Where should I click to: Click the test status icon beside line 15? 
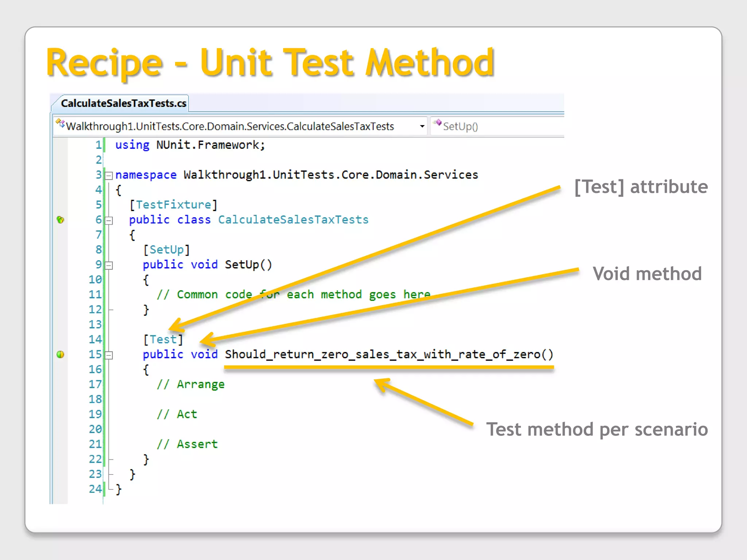tap(61, 354)
